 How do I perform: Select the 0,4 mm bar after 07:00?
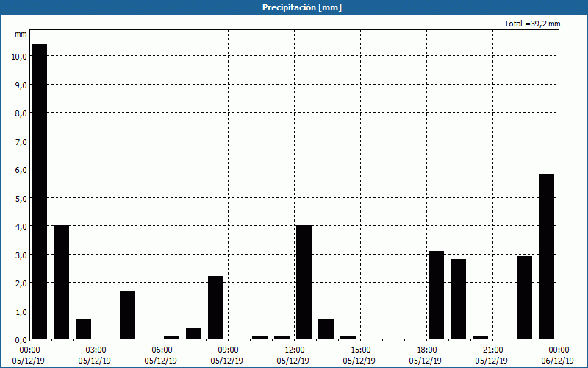click(x=193, y=333)
